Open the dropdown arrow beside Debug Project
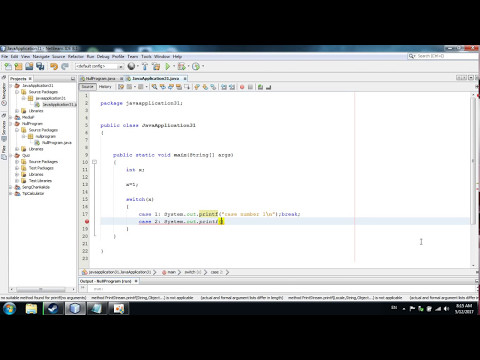This screenshot has width=480, height=360. [188, 66]
